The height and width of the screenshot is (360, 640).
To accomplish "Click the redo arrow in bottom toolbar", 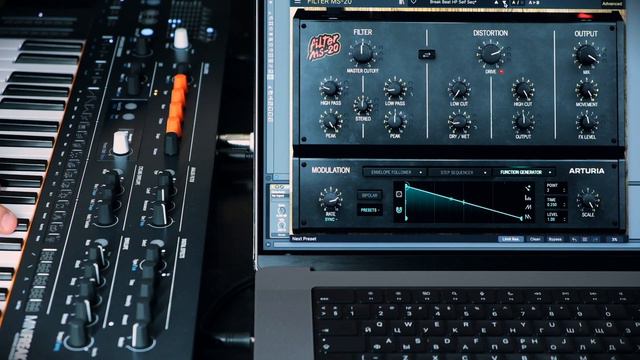I will (x=596, y=239).
